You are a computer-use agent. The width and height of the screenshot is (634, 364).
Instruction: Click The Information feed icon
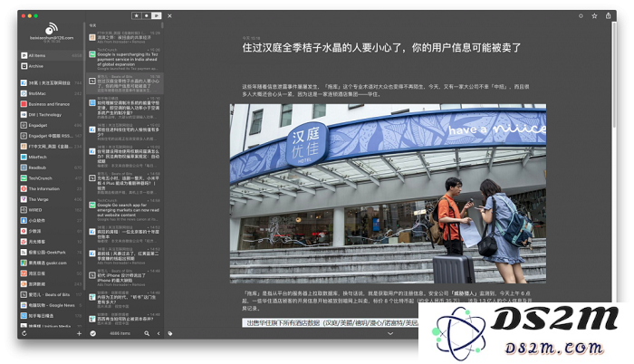click(x=24, y=188)
